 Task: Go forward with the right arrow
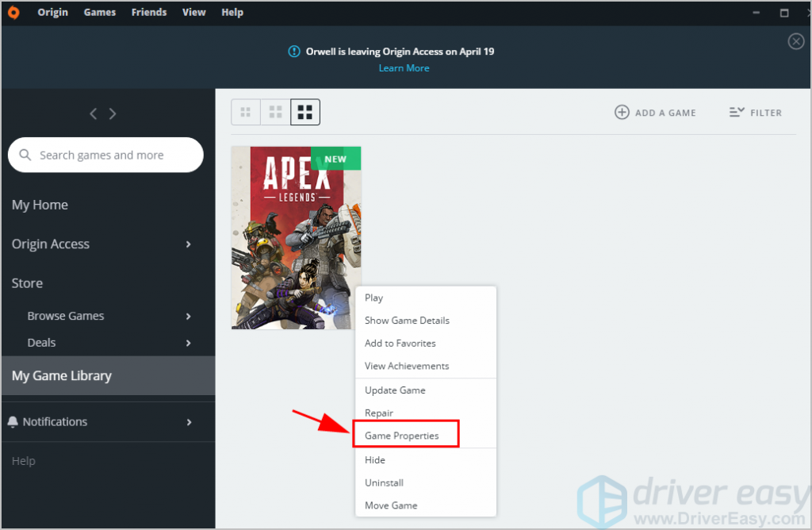(113, 113)
